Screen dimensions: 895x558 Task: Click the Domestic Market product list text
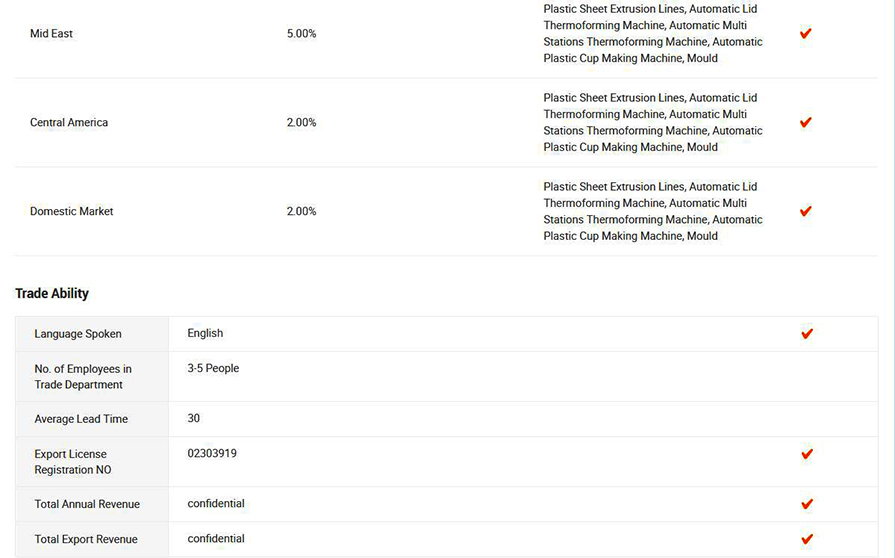(x=652, y=211)
